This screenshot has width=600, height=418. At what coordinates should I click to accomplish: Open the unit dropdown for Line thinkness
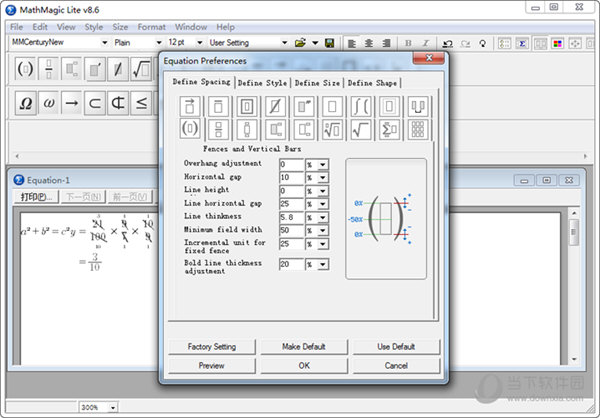323,217
